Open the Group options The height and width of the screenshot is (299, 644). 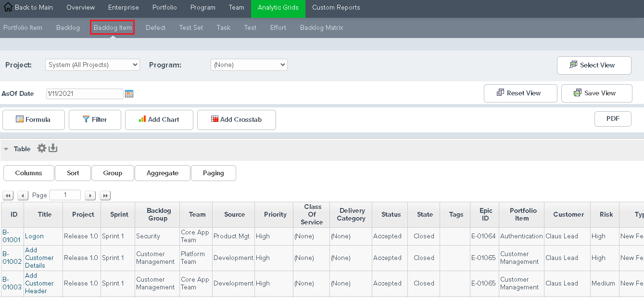click(x=113, y=173)
